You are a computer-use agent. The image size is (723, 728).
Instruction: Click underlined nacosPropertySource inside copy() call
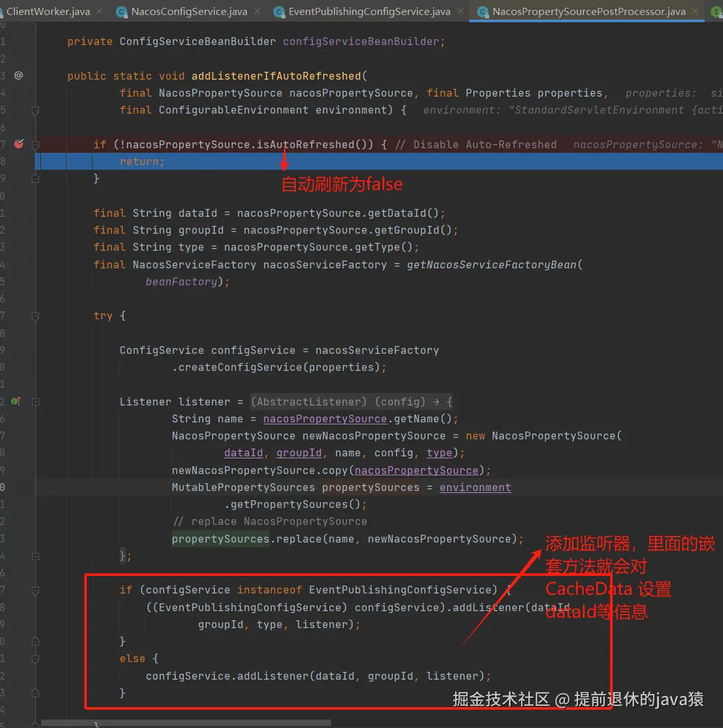coord(416,470)
